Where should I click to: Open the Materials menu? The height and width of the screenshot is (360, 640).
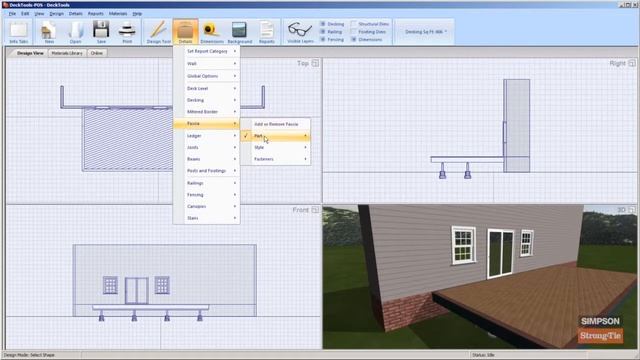(x=118, y=13)
